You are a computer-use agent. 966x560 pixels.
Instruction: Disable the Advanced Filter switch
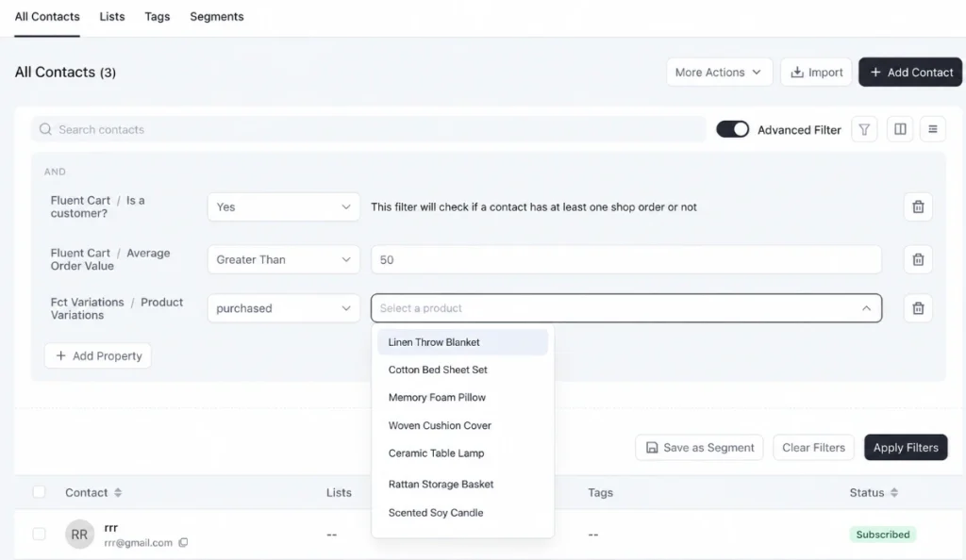732,129
